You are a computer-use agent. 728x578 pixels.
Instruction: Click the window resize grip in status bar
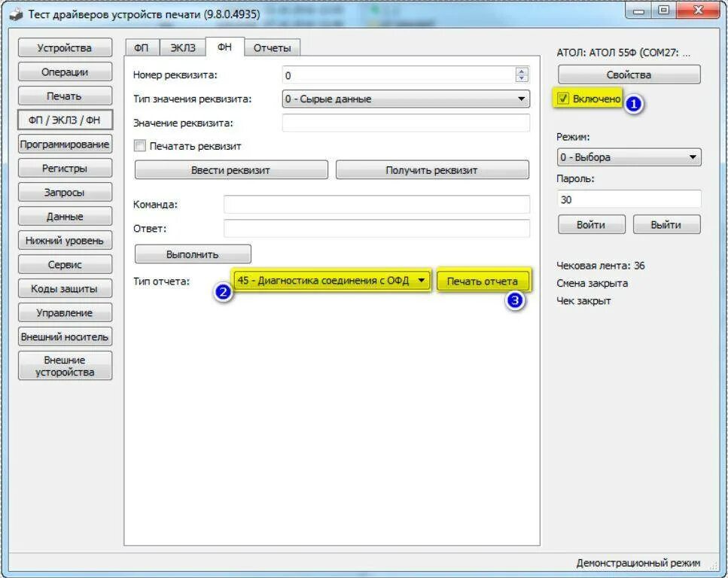[714, 565]
